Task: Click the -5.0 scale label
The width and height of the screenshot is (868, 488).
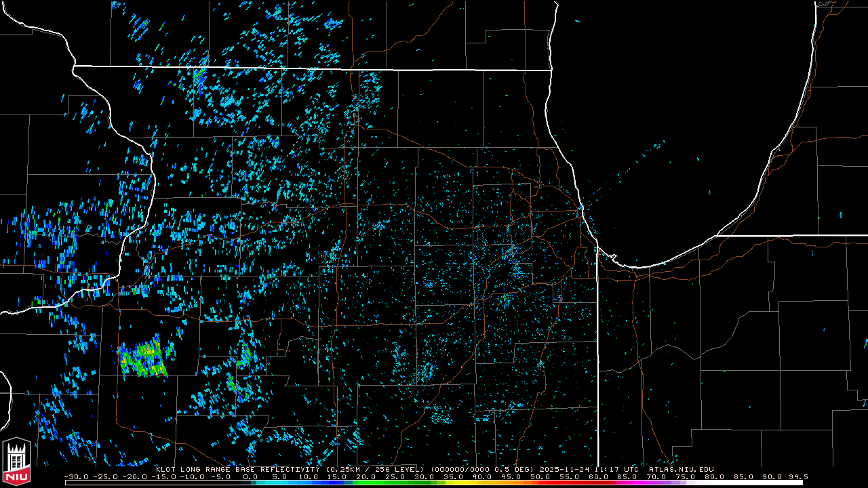Action: point(222,476)
